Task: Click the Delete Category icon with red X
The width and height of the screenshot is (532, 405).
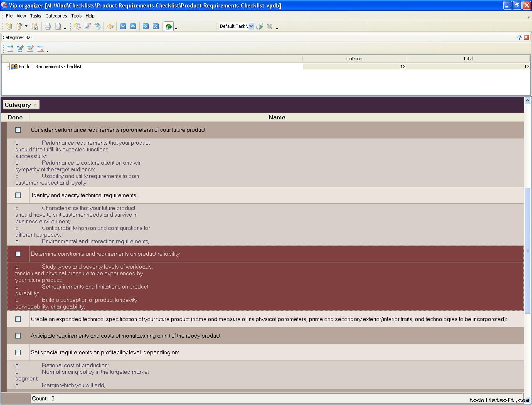Action: coord(40,49)
